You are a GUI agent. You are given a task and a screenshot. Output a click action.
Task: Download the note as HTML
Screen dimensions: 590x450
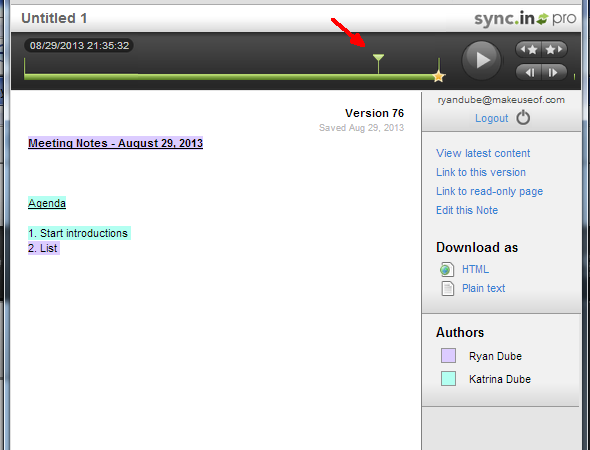tap(475, 269)
